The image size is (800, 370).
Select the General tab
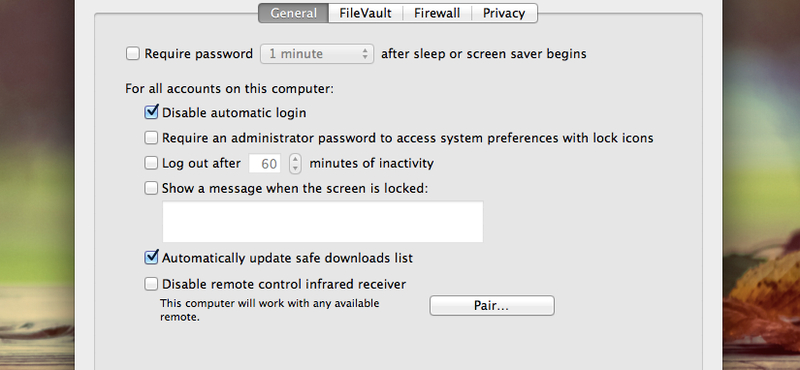[293, 13]
